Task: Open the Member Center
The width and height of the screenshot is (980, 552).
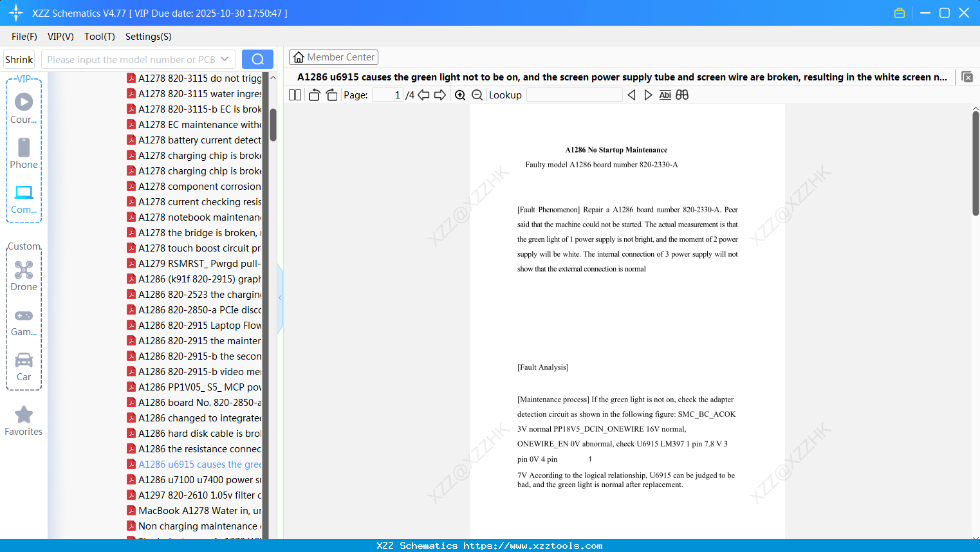Action: 333,57
